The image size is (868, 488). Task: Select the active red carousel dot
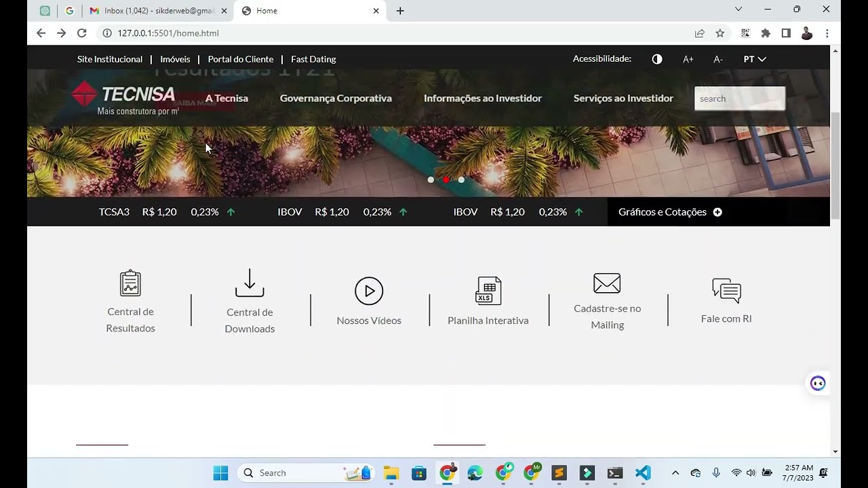click(x=446, y=180)
